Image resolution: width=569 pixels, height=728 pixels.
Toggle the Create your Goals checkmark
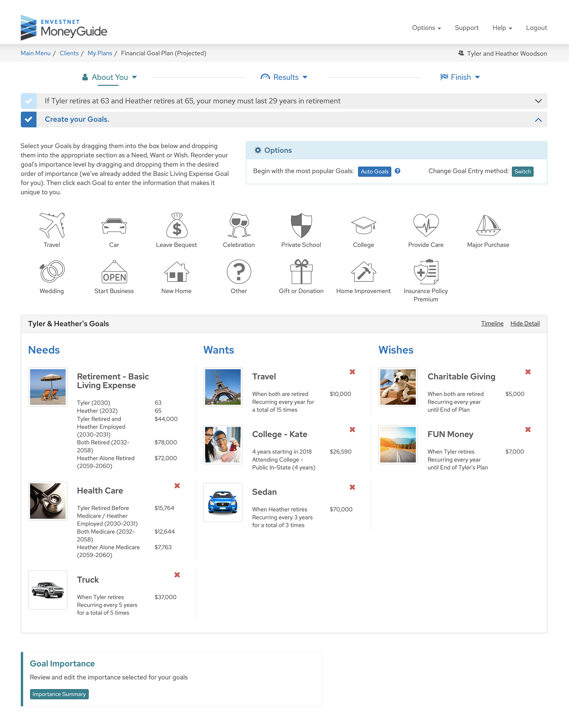point(29,119)
